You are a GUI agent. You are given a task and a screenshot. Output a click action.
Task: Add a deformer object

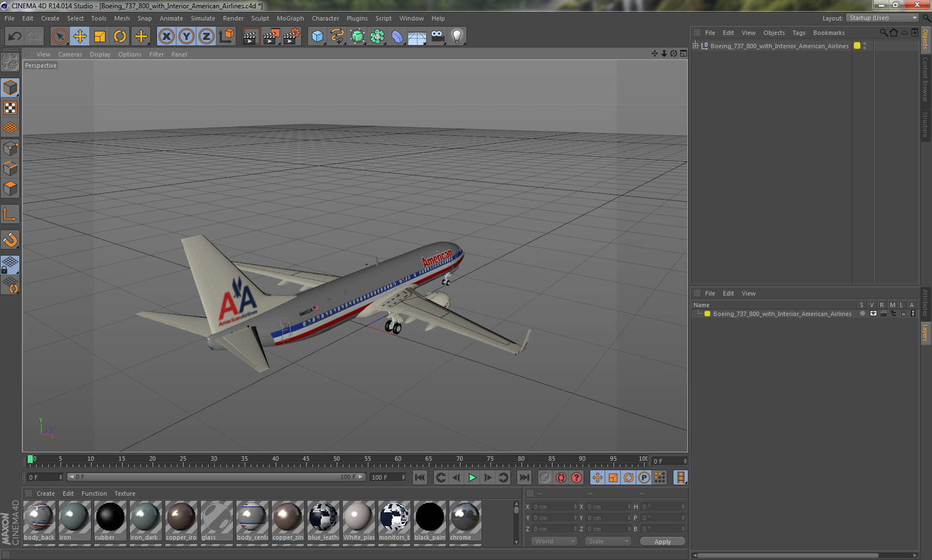point(397,37)
